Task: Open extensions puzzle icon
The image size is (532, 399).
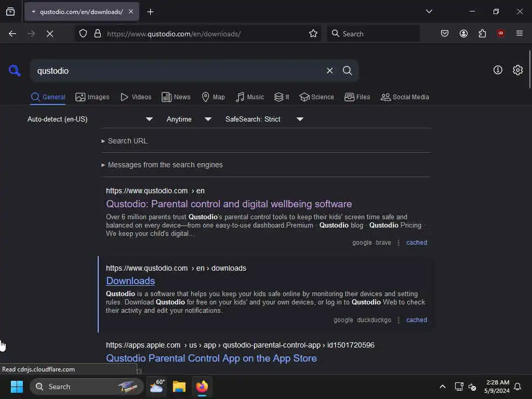Action: tap(482, 34)
